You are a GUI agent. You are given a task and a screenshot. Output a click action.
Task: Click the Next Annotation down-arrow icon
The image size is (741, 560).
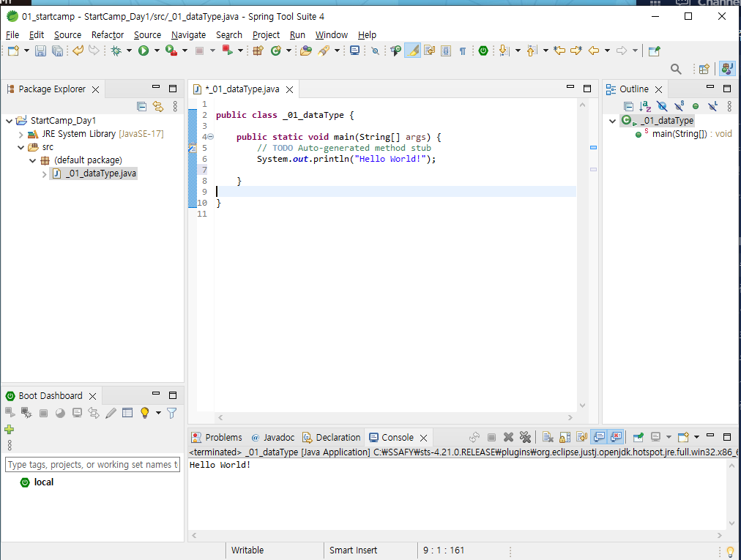pos(504,51)
